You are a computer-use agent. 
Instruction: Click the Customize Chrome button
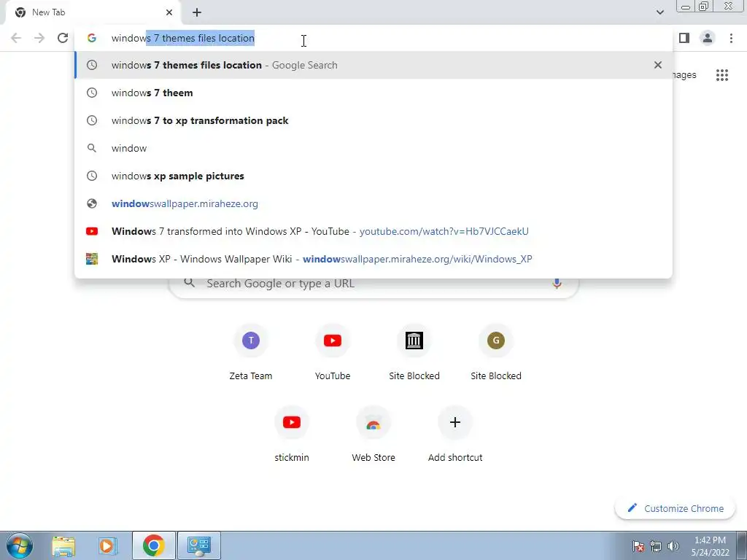[x=676, y=508]
